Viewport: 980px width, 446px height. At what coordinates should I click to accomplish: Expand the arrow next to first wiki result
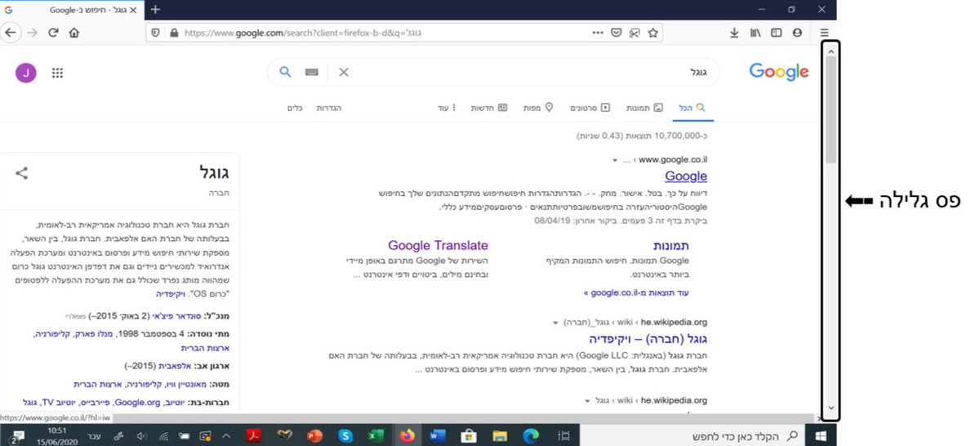pyautogui.click(x=555, y=322)
